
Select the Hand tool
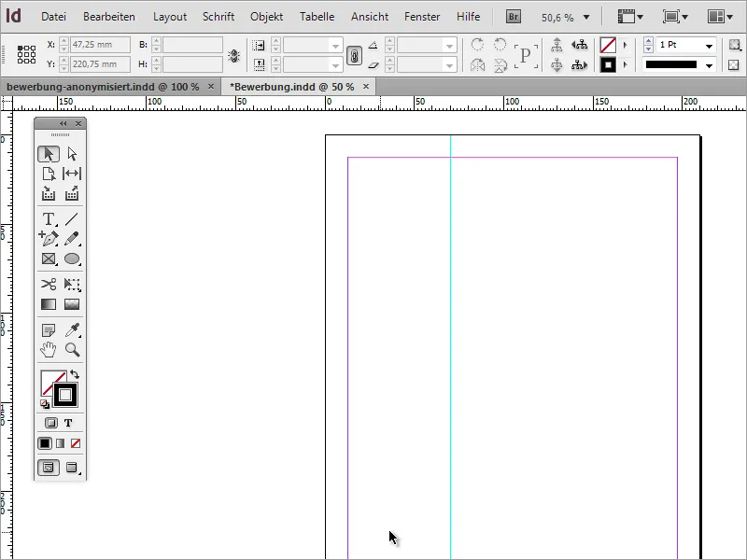click(49, 349)
